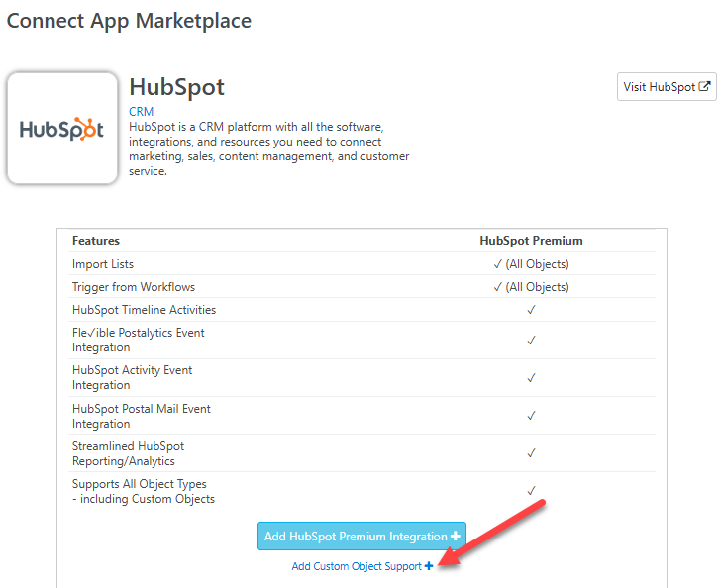
Task: Open the Visit HubSpot button
Action: pos(667,86)
